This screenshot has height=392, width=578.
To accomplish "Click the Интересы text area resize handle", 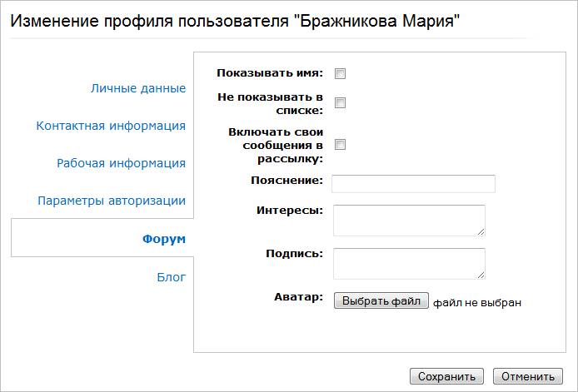I will (x=481, y=232).
